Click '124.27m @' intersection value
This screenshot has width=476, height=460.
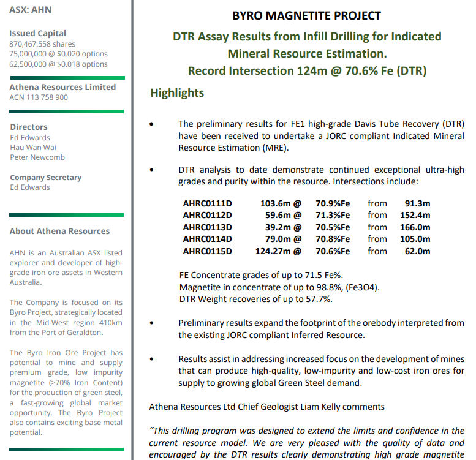click(278, 251)
